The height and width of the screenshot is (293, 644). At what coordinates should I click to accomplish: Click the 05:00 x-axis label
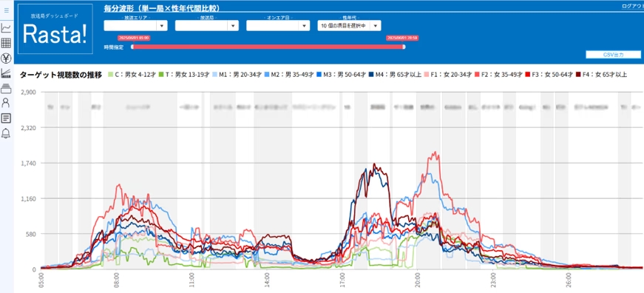tap(41, 280)
